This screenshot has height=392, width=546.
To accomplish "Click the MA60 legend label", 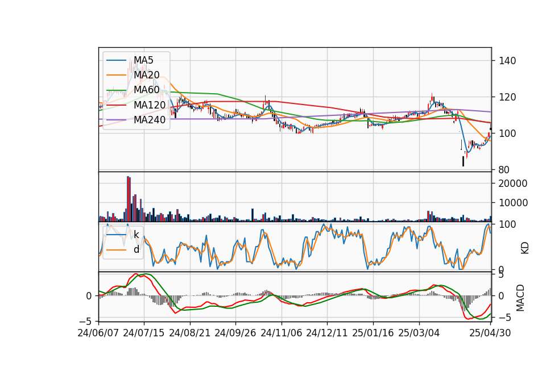I will point(146,90).
